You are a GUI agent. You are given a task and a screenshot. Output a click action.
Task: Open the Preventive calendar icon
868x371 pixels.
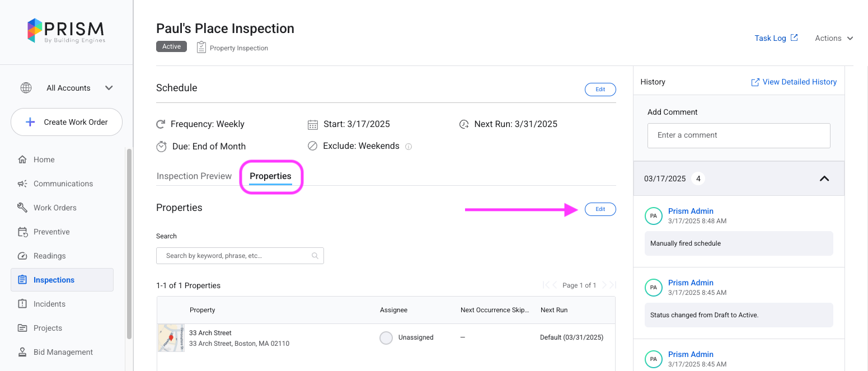point(22,232)
